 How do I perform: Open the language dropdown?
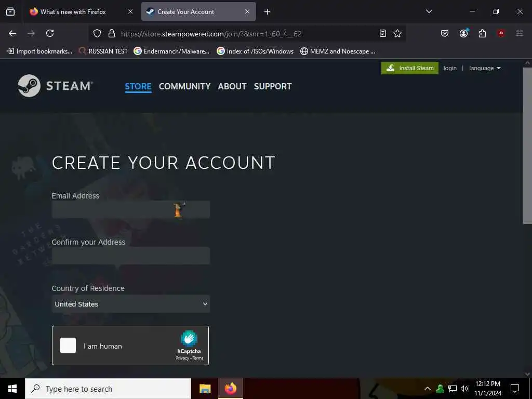[x=485, y=68]
